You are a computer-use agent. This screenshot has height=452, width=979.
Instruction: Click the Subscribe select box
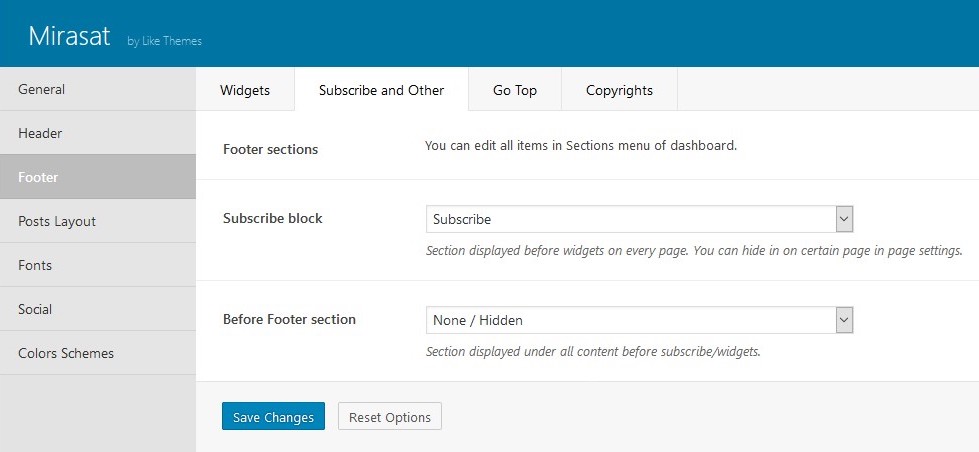pyautogui.click(x=639, y=219)
